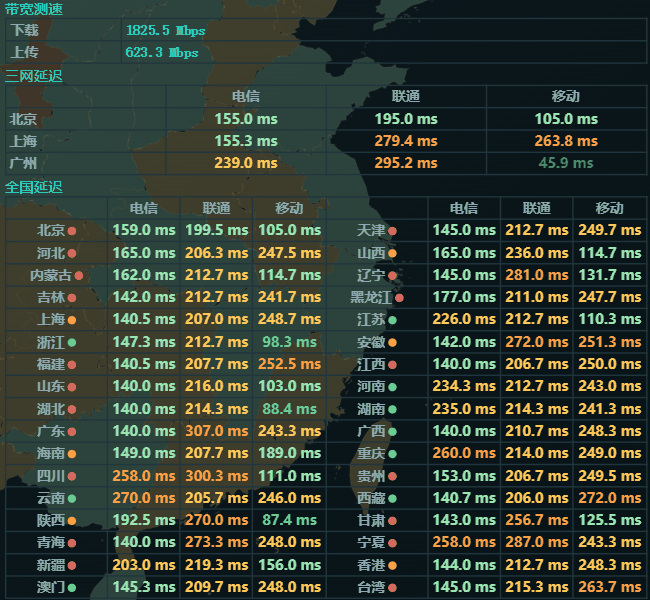Click the orange status dot beside 香港
Image resolution: width=650 pixels, height=600 pixels.
tap(392, 565)
